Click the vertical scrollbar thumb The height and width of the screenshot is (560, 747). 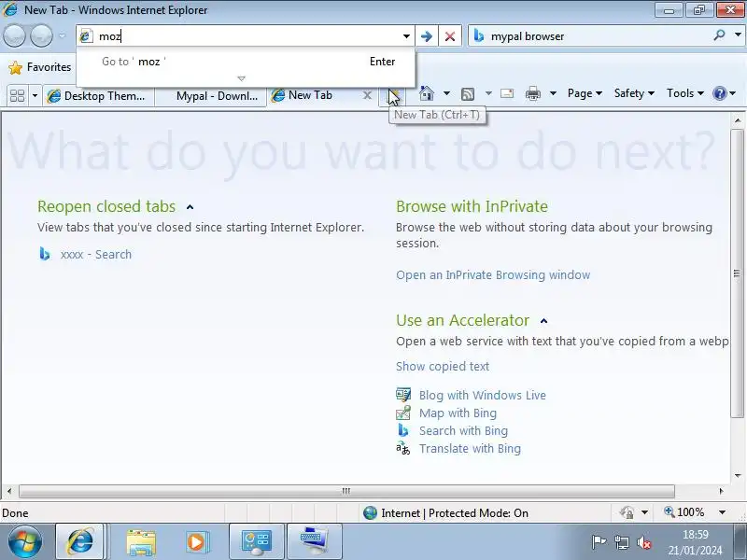(737, 273)
